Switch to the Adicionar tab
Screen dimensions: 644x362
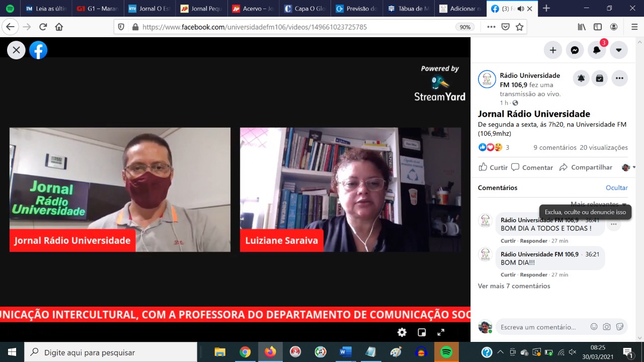click(460, 9)
